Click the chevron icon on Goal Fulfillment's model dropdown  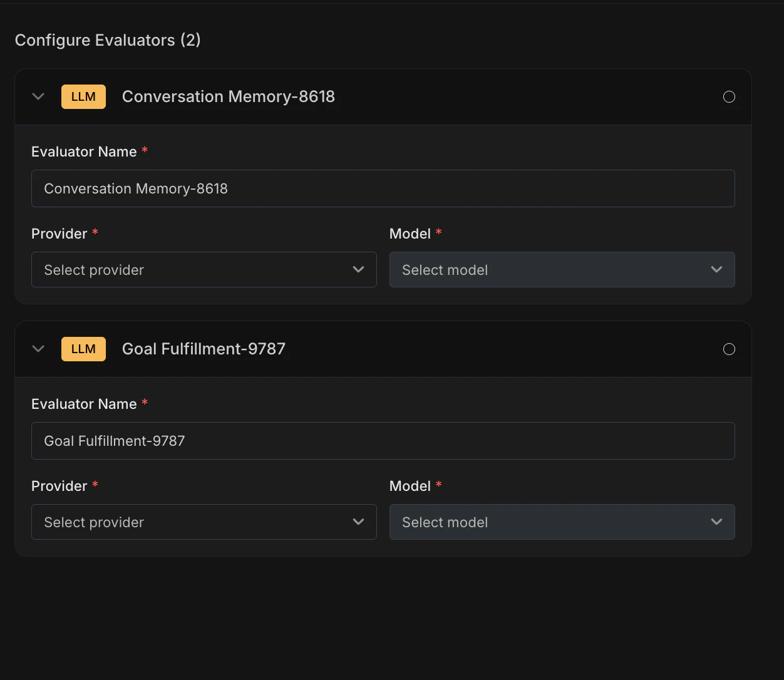click(x=716, y=522)
